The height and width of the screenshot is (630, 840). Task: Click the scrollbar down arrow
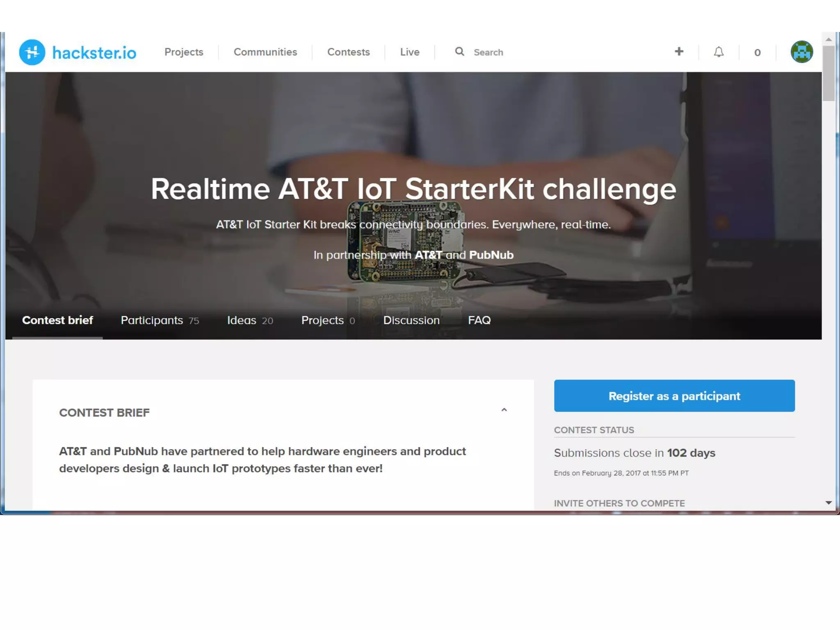pos(829,502)
